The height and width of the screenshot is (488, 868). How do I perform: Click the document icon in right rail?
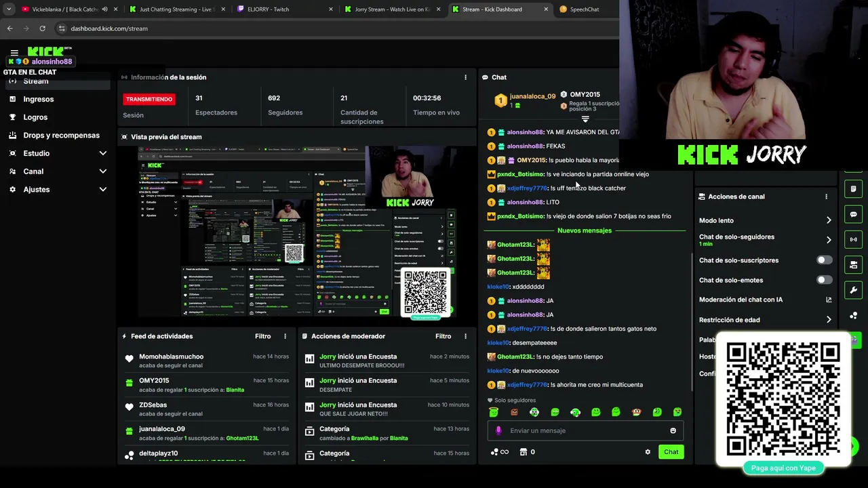(x=853, y=188)
